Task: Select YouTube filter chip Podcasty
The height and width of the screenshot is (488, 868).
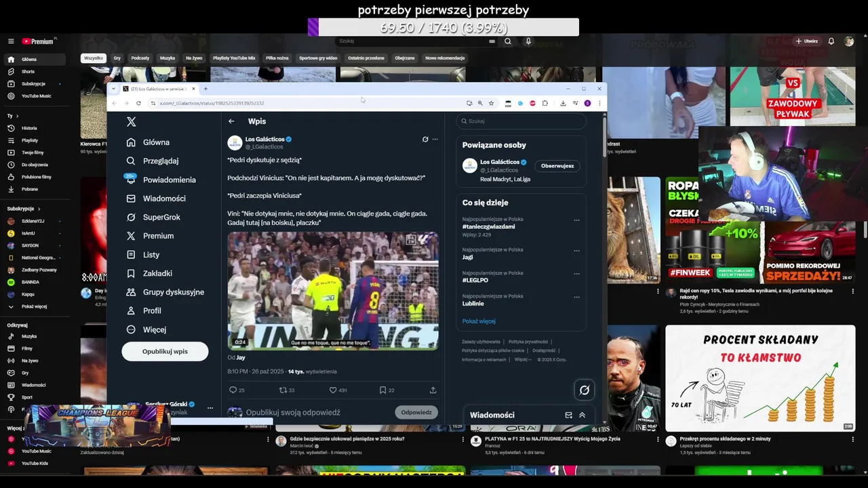Action: coord(140,58)
